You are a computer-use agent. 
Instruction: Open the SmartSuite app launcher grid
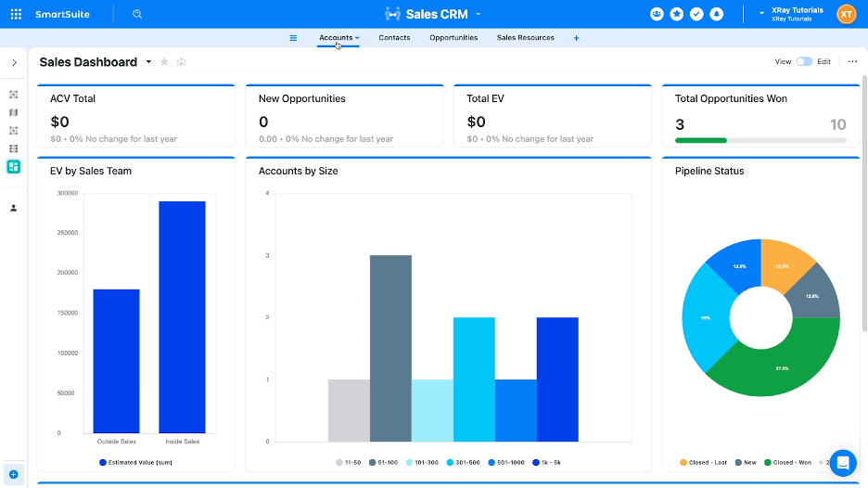coord(16,15)
